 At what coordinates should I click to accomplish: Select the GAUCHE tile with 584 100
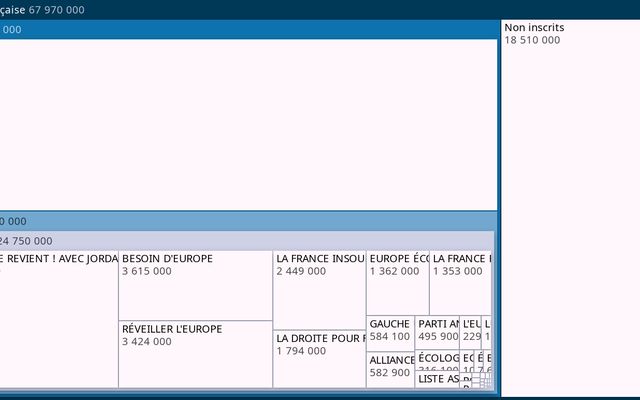pos(390,331)
